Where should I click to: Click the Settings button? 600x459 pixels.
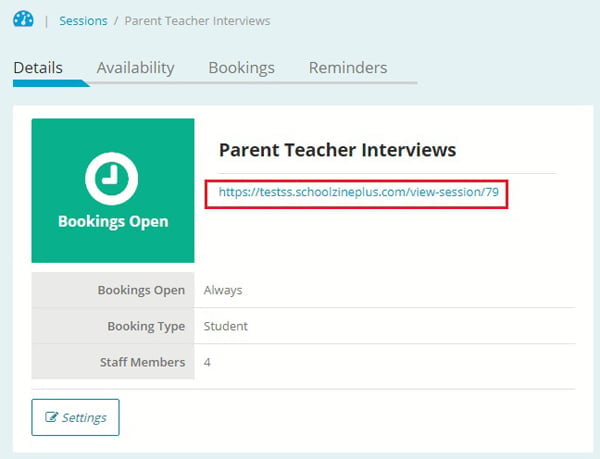tap(75, 417)
